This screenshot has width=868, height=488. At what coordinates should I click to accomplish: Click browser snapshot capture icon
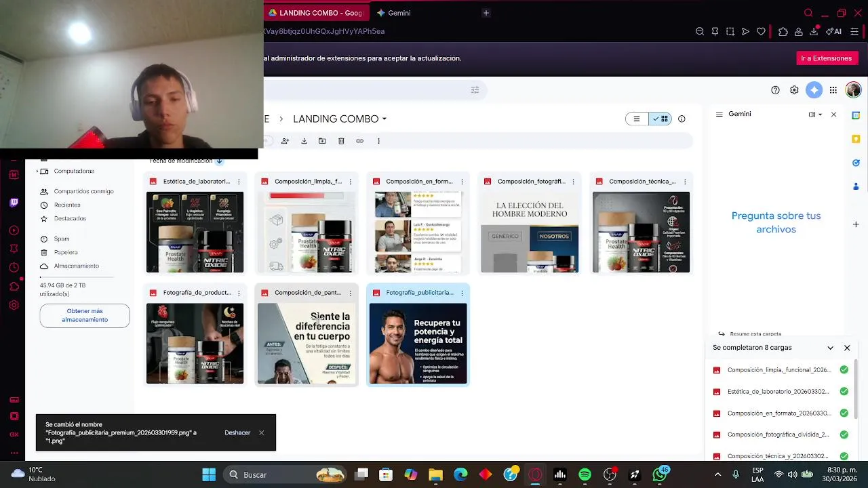pyautogui.click(x=730, y=31)
